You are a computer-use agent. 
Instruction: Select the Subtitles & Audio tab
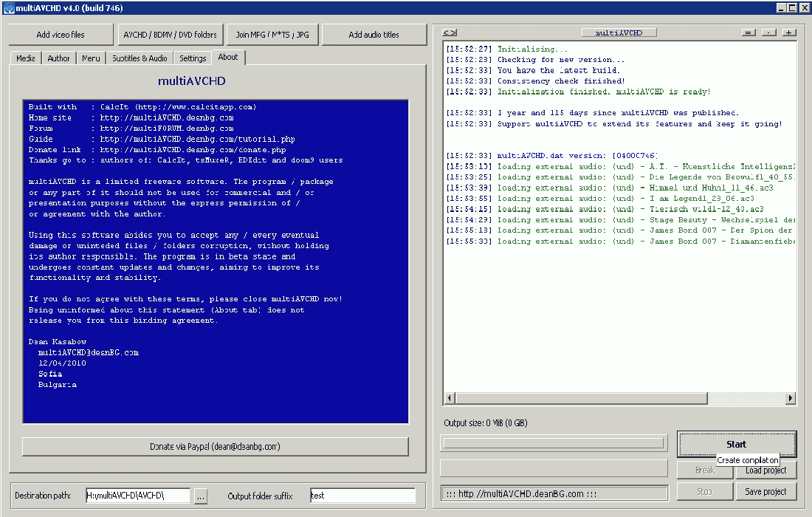coord(140,58)
